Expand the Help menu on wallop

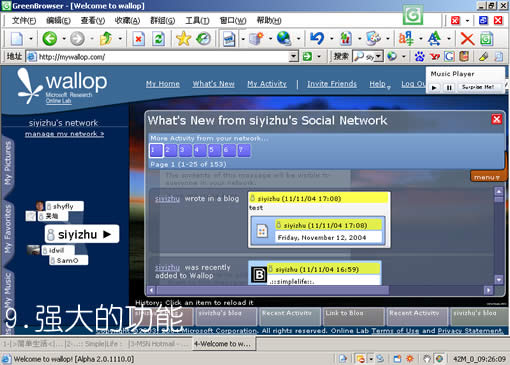click(x=380, y=84)
